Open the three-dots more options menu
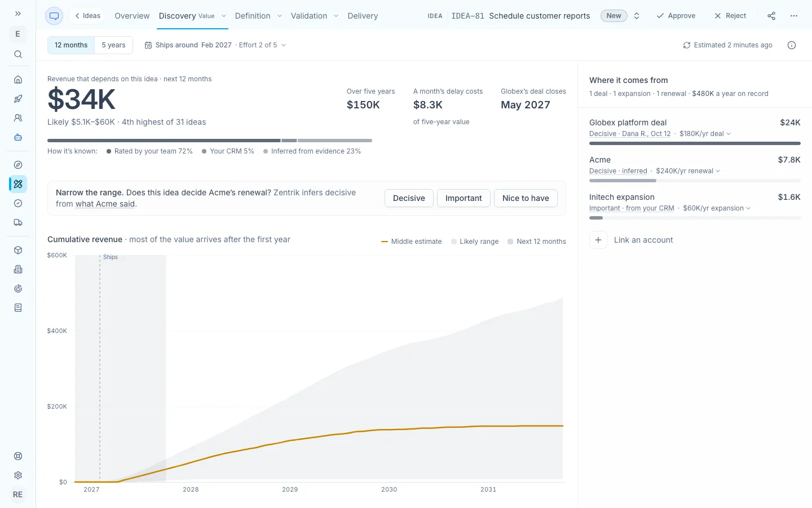This screenshot has height=508, width=812. (794, 16)
